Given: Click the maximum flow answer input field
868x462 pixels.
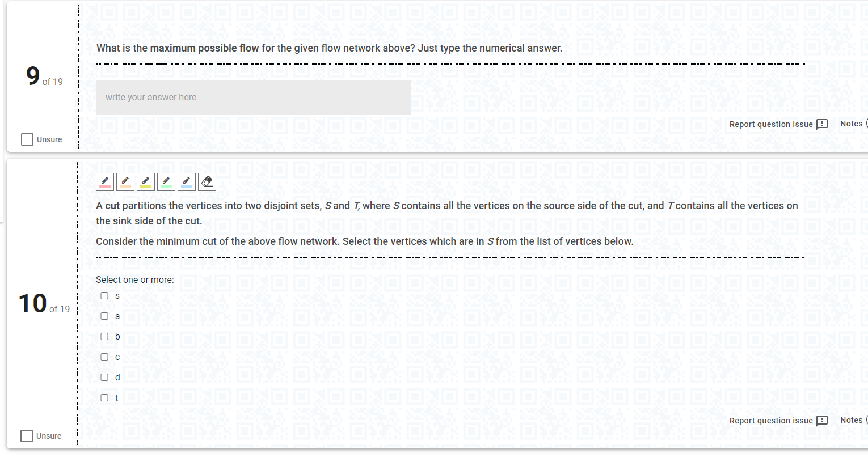Looking at the screenshot, I should click(254, 97).
